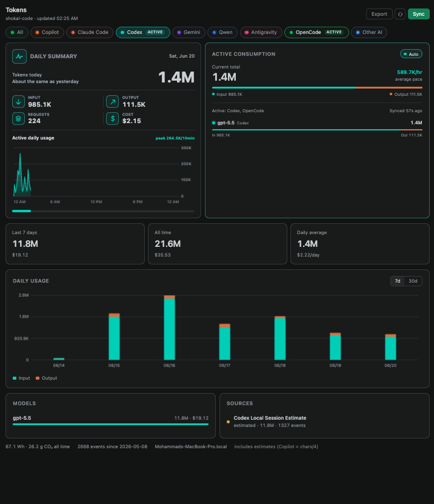Click the Export button
Image resolution: width=434 pixels, height=504 pixels.
coord(379,14)
